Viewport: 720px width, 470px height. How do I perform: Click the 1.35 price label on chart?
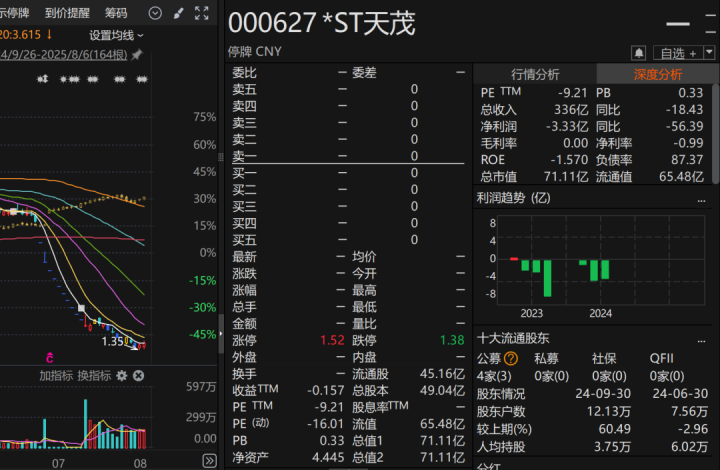click(x=112, y=341)
